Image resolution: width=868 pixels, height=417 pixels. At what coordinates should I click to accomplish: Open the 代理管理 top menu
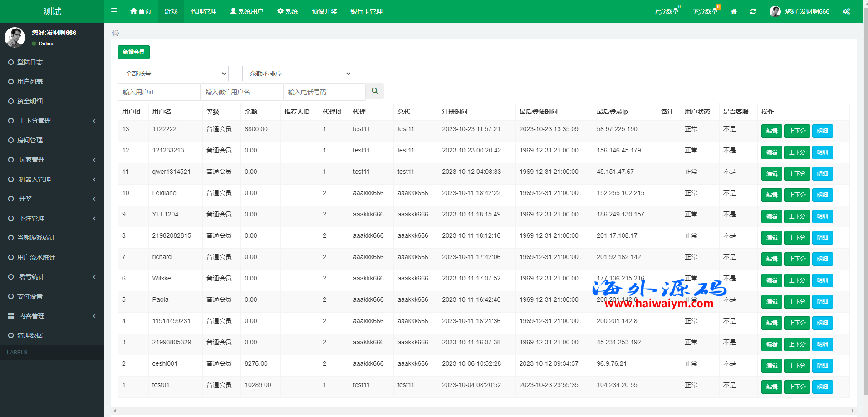pyautogui.click(x=203, y=11)
